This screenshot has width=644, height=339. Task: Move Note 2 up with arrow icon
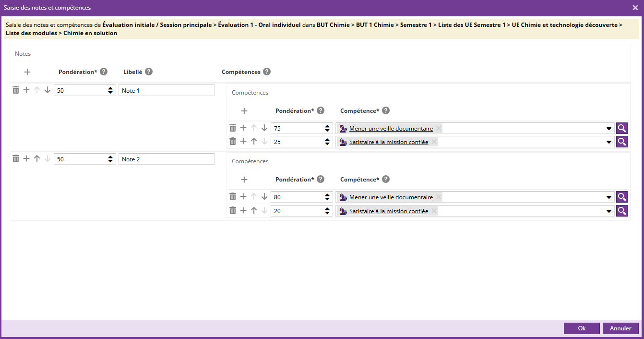click(36, 159)
